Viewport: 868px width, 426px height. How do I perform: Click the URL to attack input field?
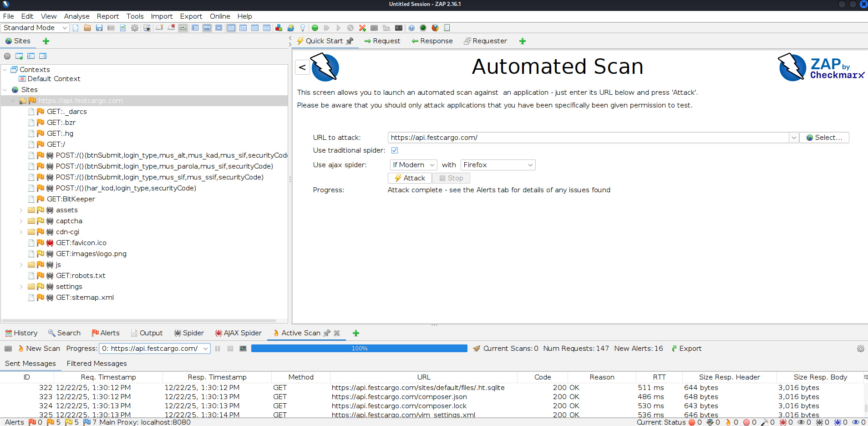[589, 138]
